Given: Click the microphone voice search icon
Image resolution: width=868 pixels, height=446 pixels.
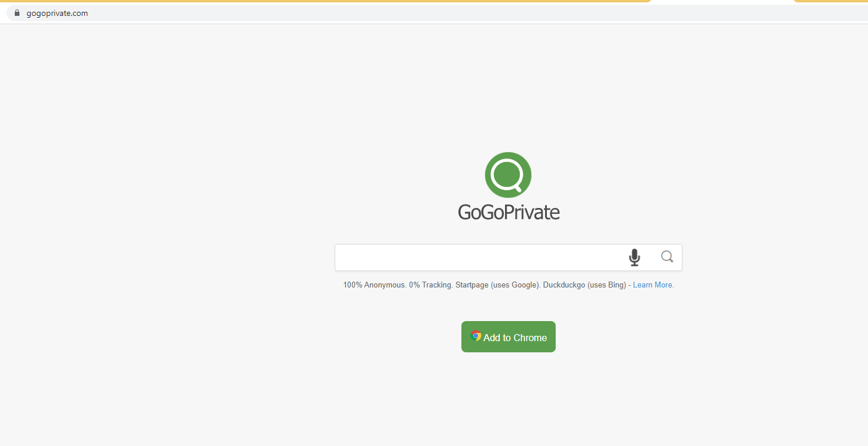Looking at the screenshot, I should pyautogui.click(x=634, y=257).
